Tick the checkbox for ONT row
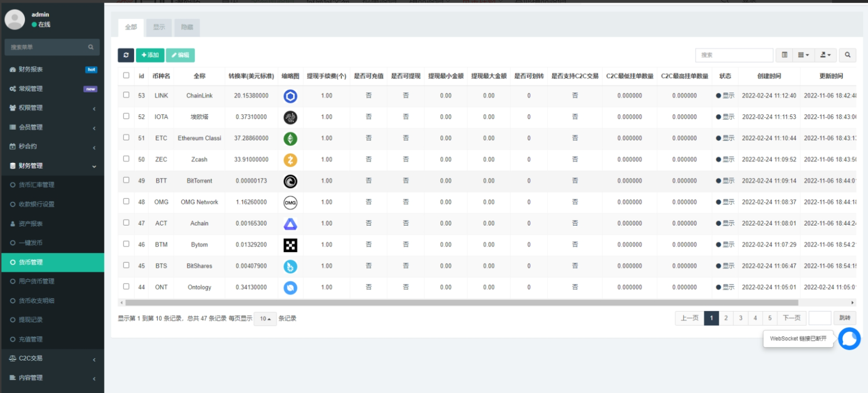The height and width of the screenshot is (393, 868). (126, 287)
